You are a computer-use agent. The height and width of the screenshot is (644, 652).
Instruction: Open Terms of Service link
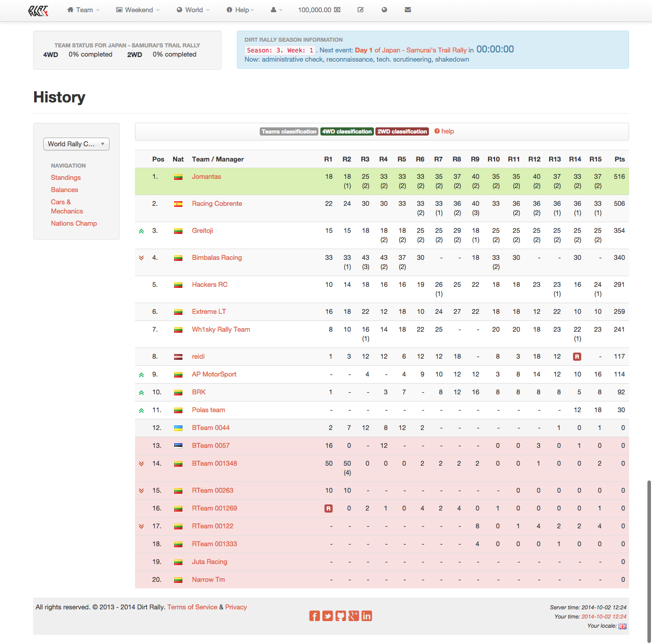(x=192, y=607)
